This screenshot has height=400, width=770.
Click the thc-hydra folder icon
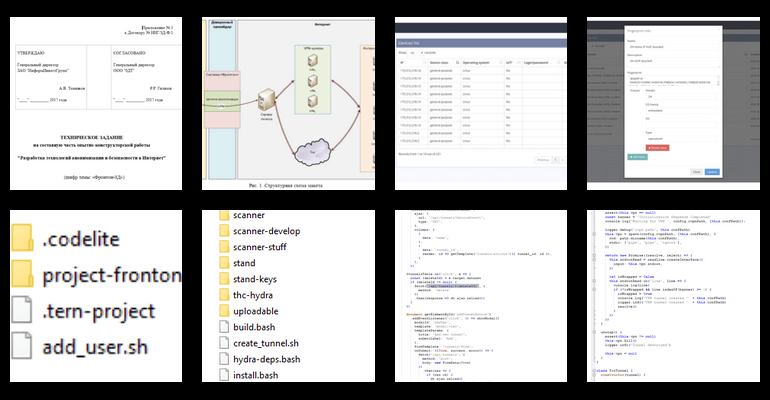(224, 295)
